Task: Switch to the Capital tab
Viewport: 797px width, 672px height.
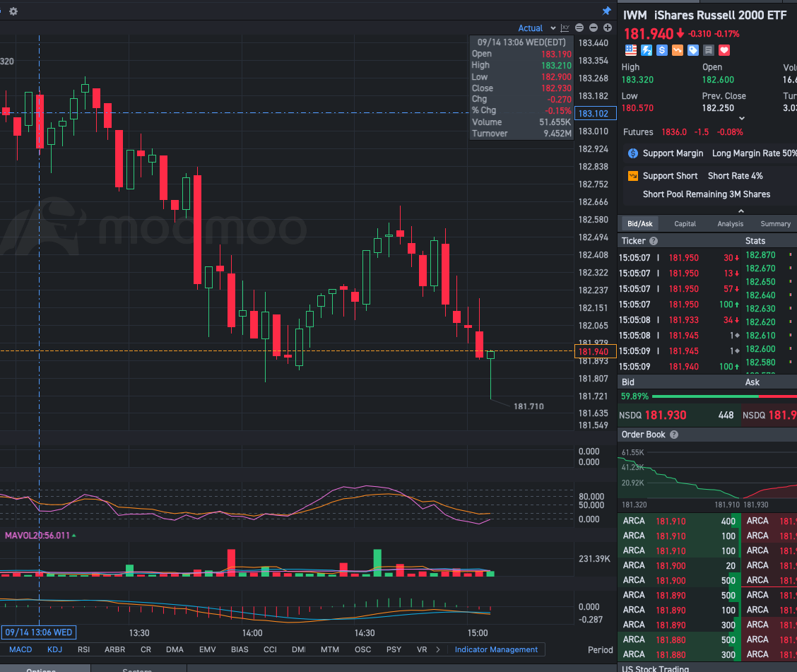Action: tap(685, 224)
